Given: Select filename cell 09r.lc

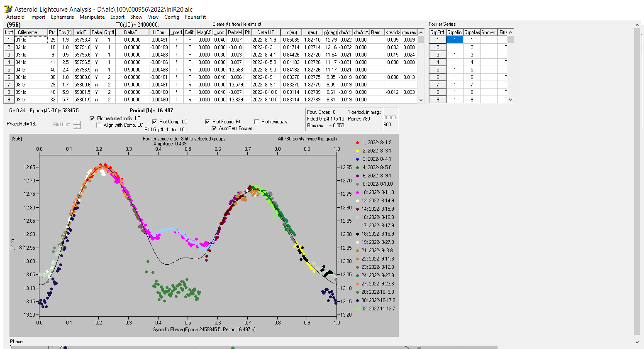Looking at the screenshot, I should point(31,92).
